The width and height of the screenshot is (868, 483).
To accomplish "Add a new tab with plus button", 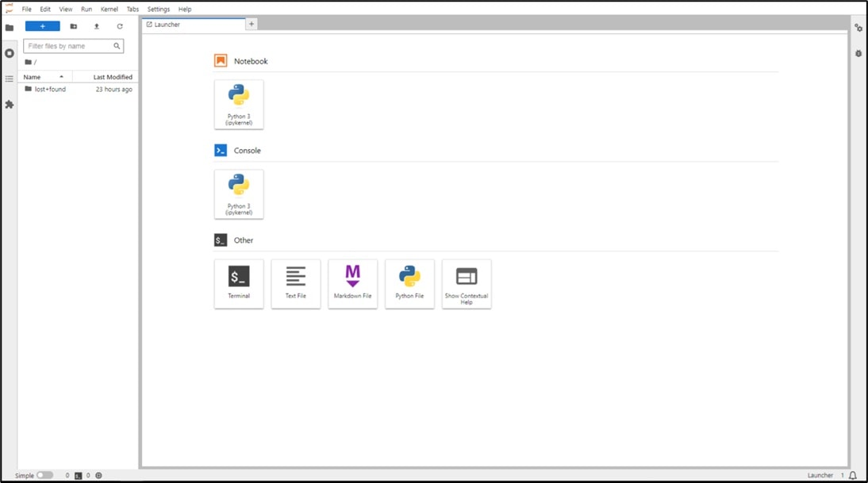I will 252,24.
